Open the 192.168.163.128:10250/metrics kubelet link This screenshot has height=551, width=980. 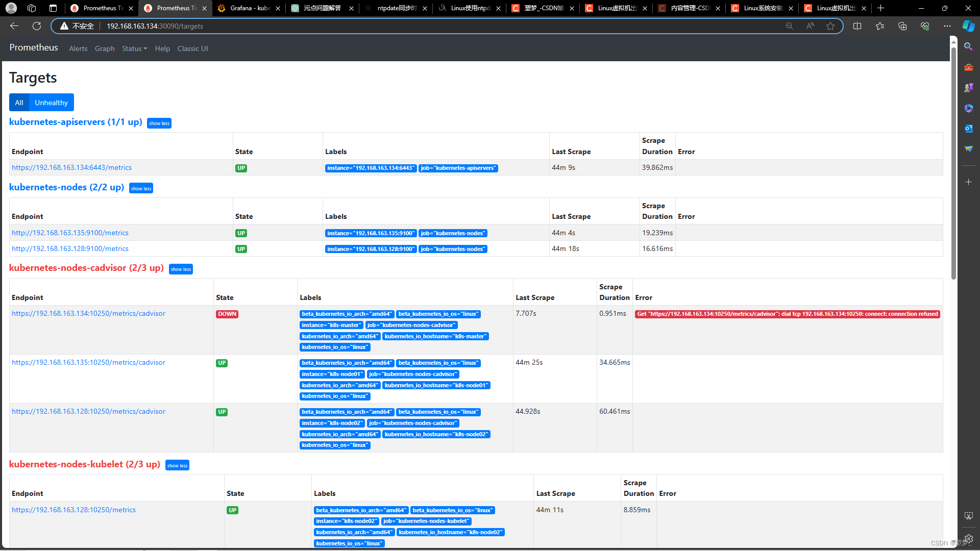[73, 510]
